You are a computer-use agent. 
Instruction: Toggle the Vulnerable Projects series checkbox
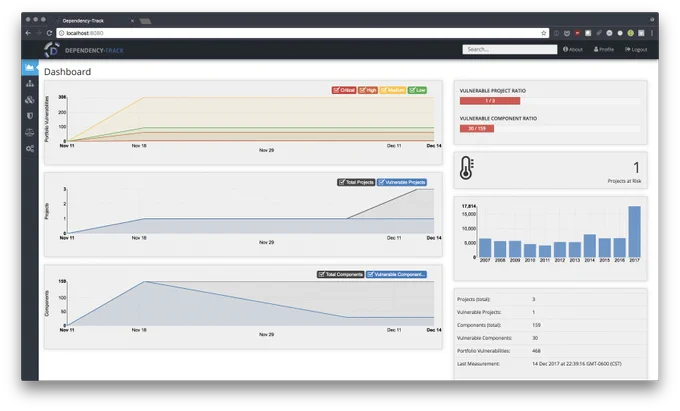tap(402, 182)
